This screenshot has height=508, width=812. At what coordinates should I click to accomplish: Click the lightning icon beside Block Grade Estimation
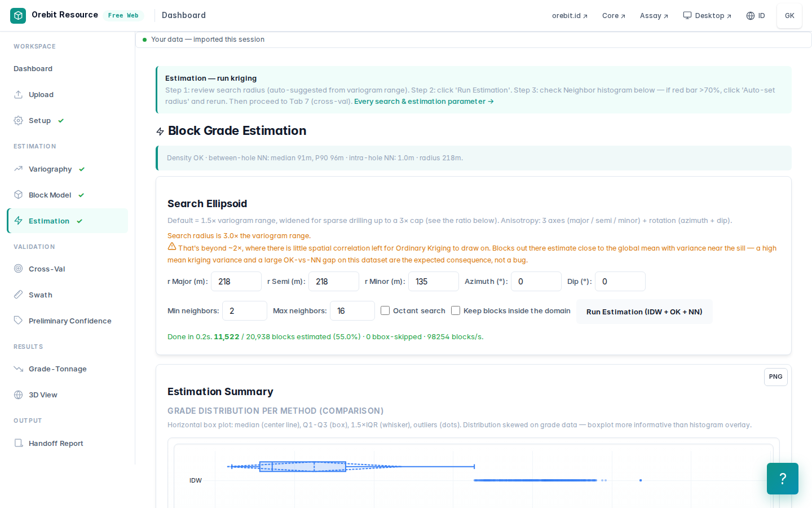(x=160, y=132)
